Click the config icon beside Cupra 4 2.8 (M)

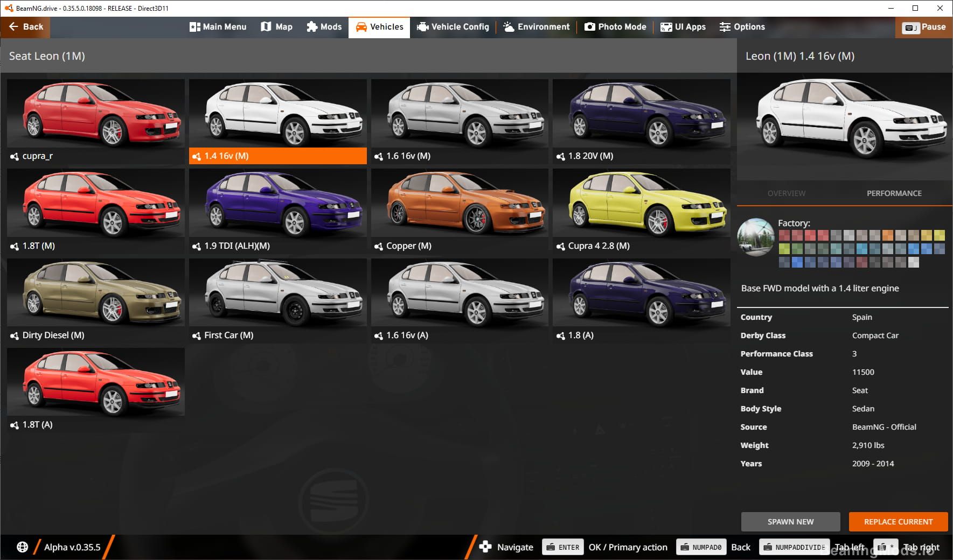pos(560,246)
